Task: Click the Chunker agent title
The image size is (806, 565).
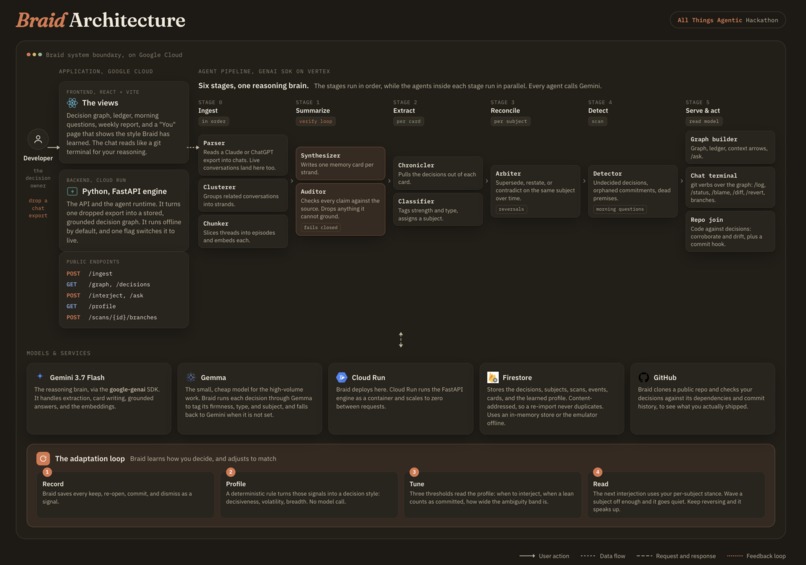Action: tap(215, 223)
